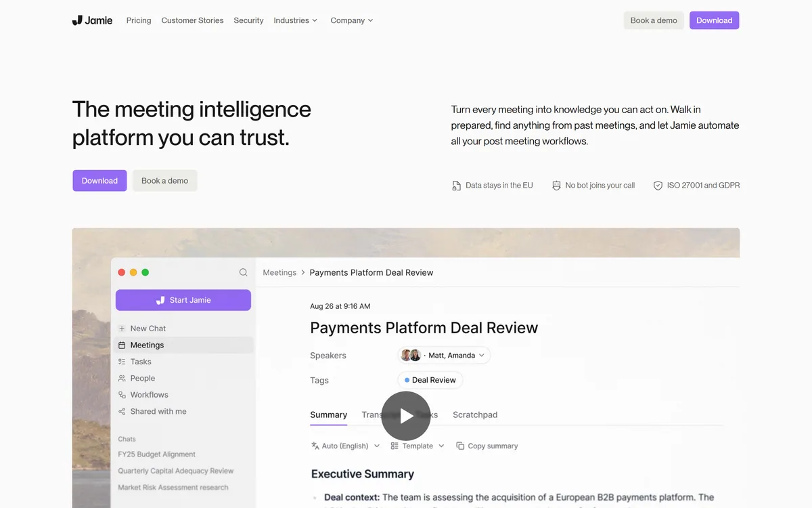Click the plus icon next to New Chat

[x=122, y=329]
